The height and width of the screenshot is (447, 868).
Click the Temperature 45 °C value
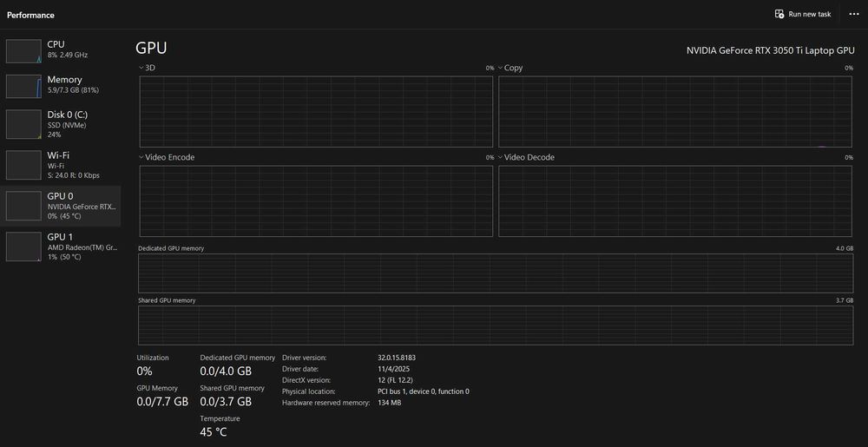214,432
